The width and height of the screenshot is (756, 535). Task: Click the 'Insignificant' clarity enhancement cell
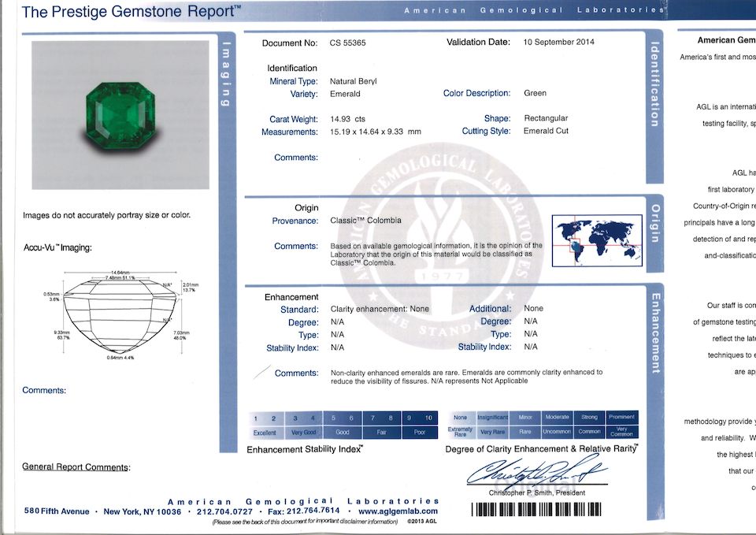coord(492,418)
